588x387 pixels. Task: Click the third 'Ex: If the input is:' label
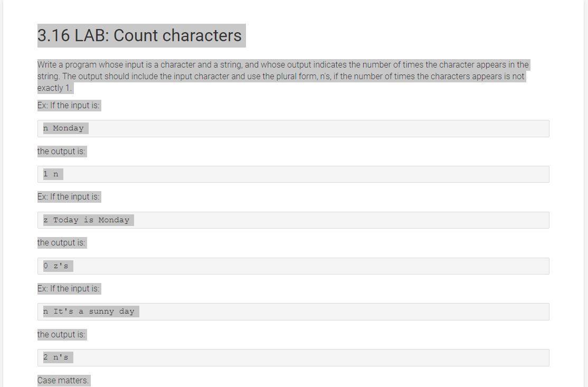point(68,288)
